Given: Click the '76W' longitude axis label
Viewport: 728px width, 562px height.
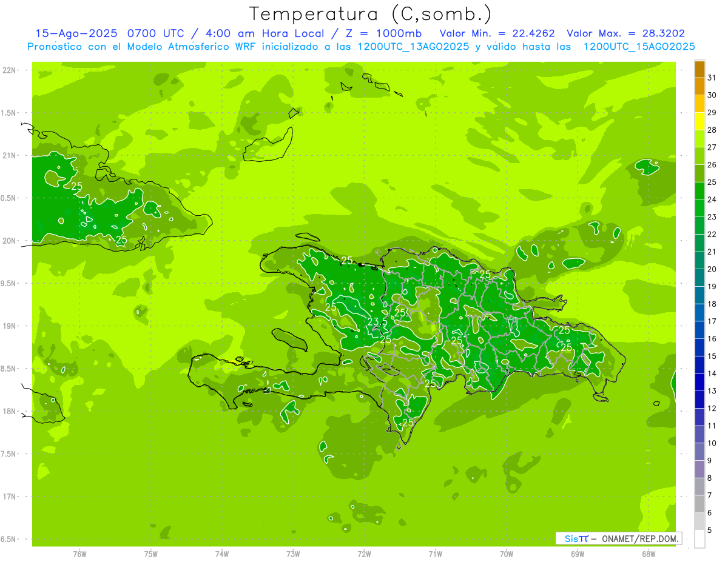Looking at the screenshot, I should point(79,554).
